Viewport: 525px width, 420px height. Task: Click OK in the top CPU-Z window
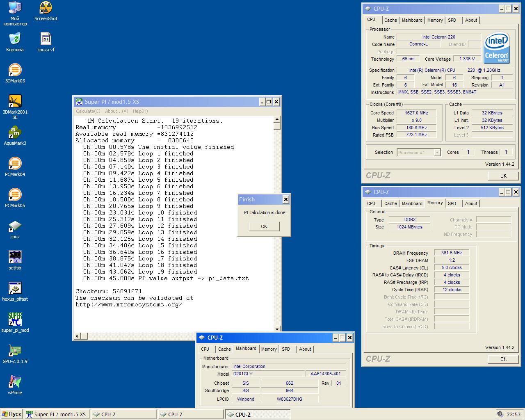pos(503,176)
